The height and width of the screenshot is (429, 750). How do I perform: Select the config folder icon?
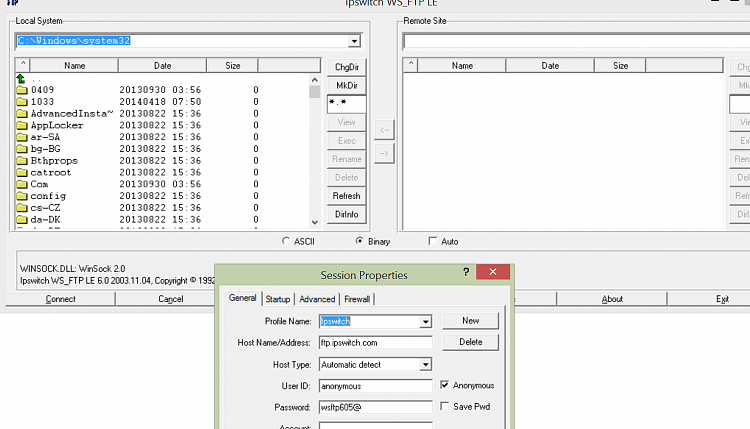[22, 196]
